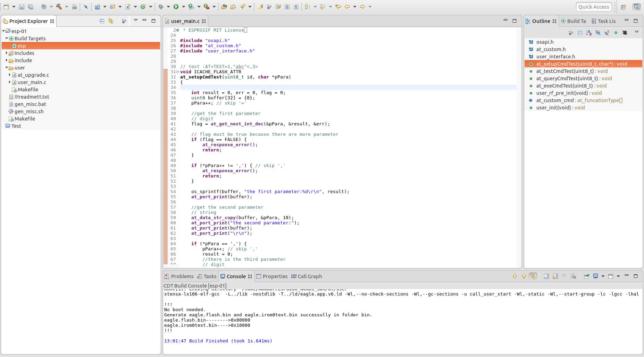
Task: Click blank line 34 in the editor
Action: click(348, 87)
